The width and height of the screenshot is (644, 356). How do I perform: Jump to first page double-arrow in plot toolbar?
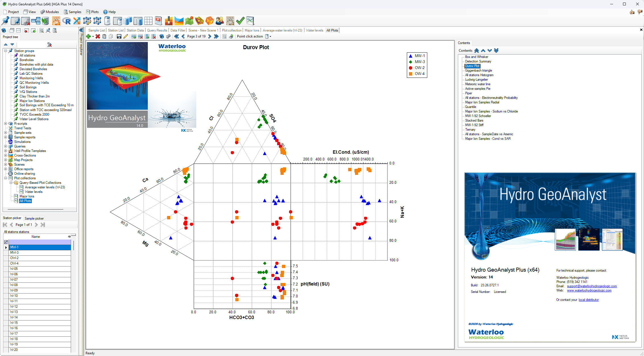click(176, 36)
